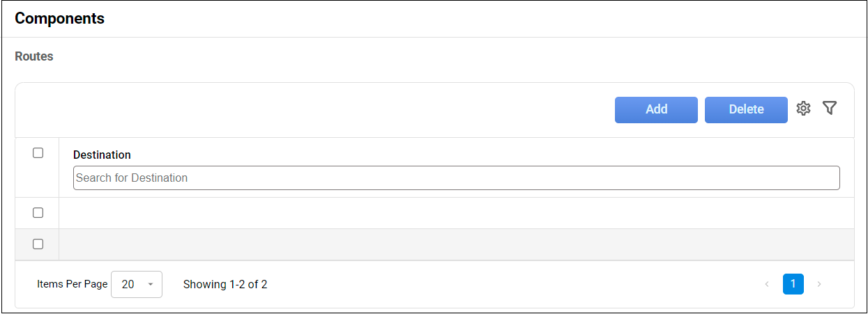
Task: Click the funnel filter icon
Action: coord(829,108)
